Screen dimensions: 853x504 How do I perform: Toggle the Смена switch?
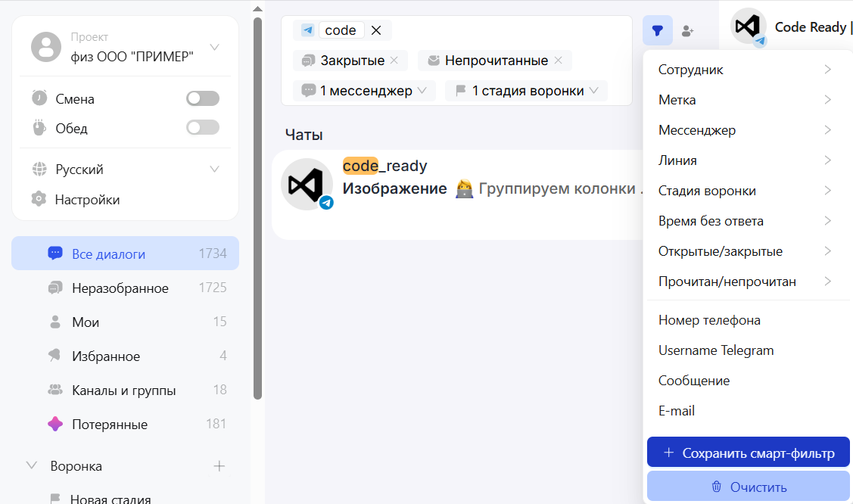[x=203, y=98]
